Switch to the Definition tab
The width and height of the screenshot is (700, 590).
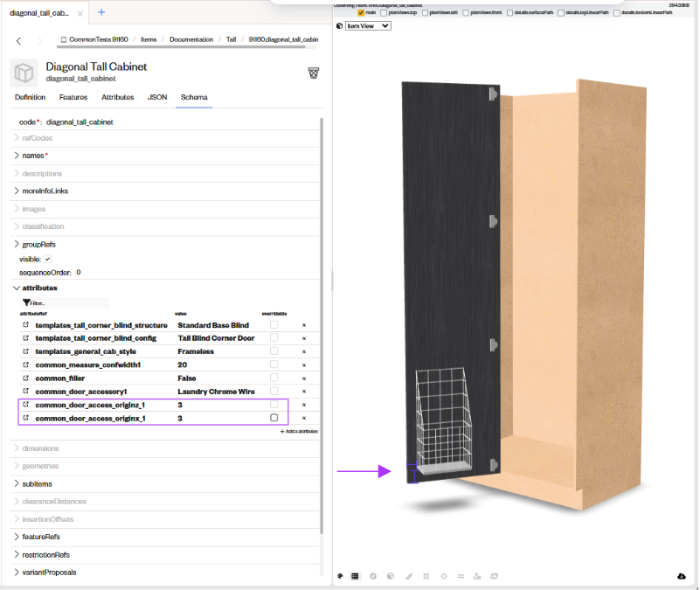pos(30,97)
